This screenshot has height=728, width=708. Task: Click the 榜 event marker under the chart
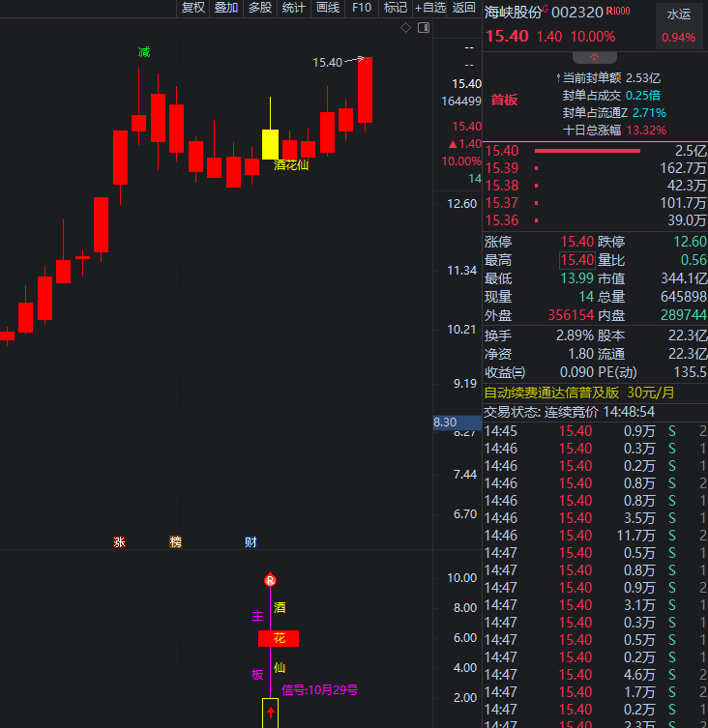pos(175,542)
